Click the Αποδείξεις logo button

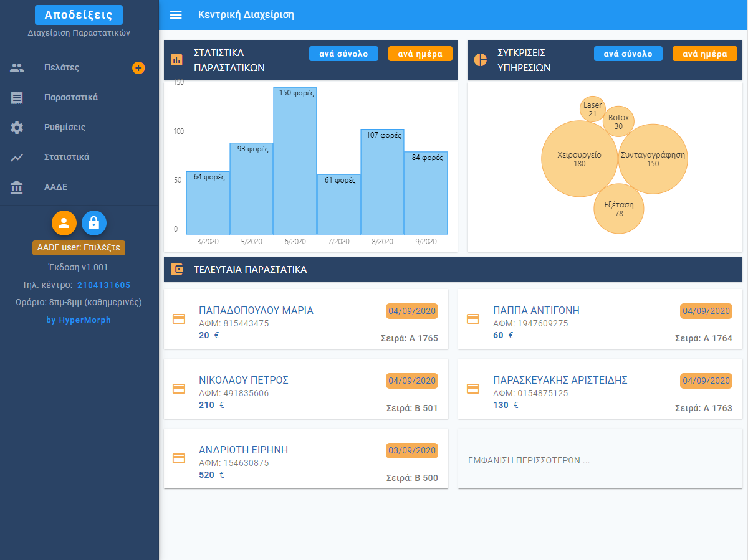pyautogui.click(x=79, y=15)
